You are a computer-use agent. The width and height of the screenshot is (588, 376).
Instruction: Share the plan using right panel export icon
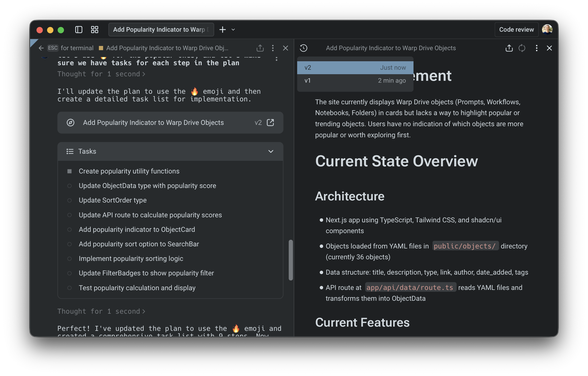click(509, 48)
